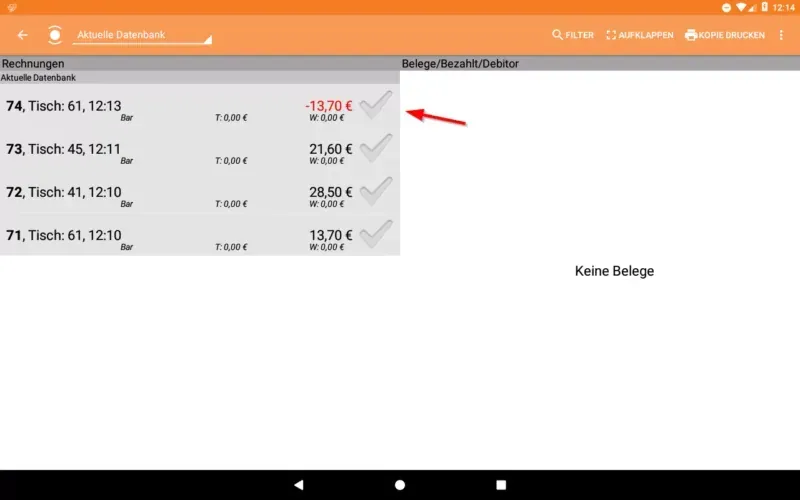The width and height of the screenshot is (800, 500).
Task: Click the Keine Belege message
Action: click(x=614, y=271)
